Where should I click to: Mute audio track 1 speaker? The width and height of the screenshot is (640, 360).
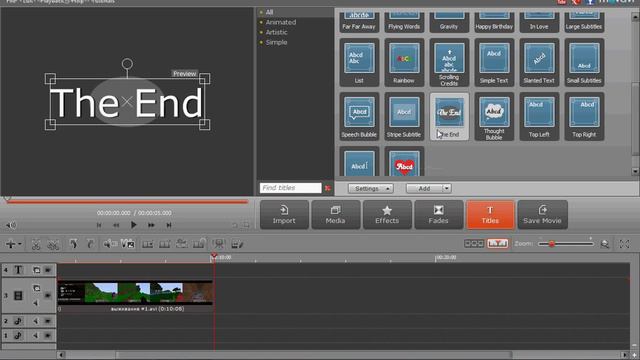coord(36,336)
